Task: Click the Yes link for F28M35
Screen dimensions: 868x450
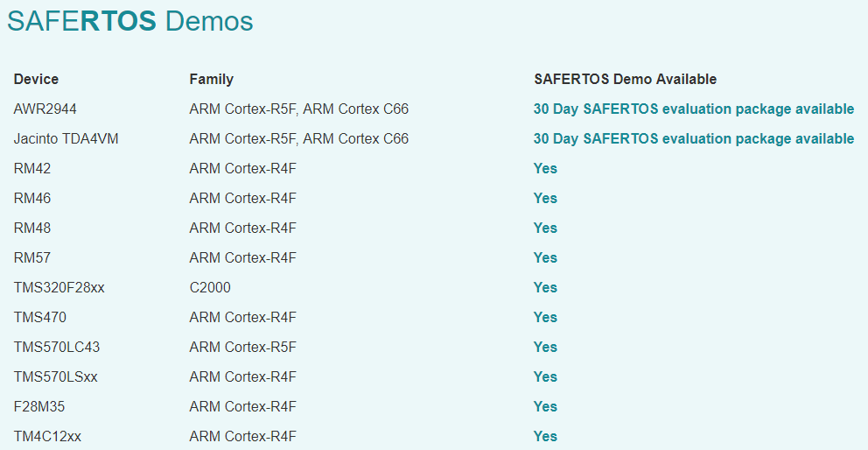Action: (x=545, y=407)
